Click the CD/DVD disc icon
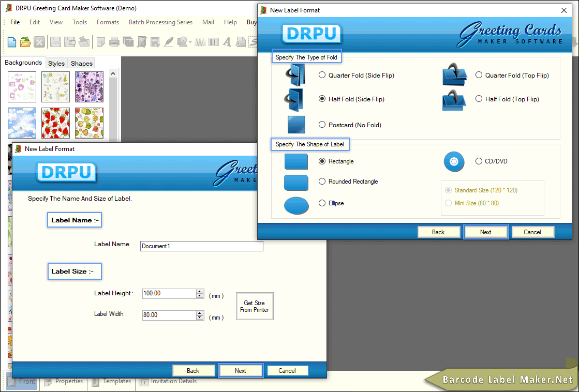The image size is (579, 392). coord(454,162)
